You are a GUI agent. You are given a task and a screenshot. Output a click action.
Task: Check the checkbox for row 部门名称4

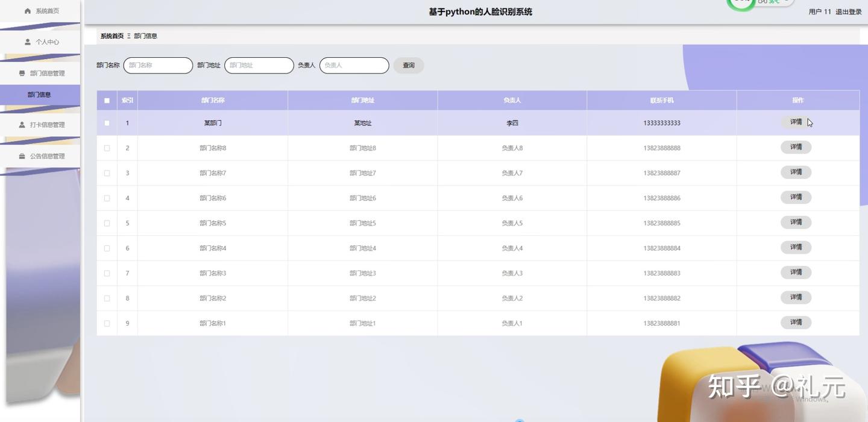(x=107, y=248)
